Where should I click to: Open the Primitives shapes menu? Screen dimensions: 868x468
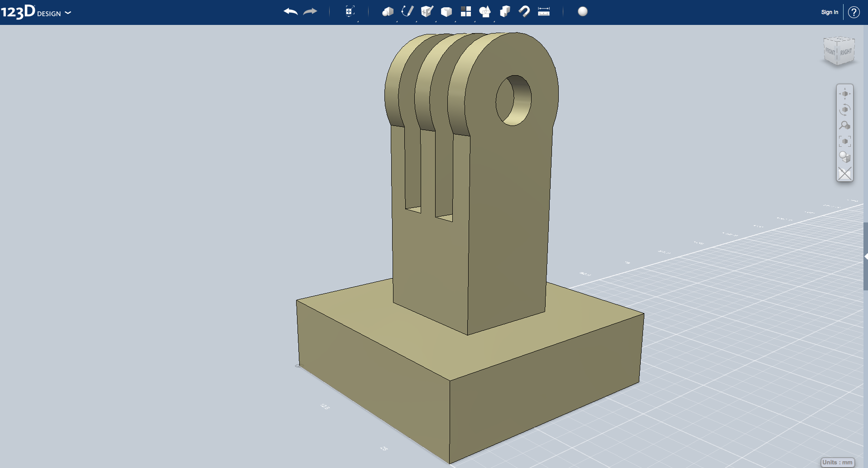pos(388,12)
